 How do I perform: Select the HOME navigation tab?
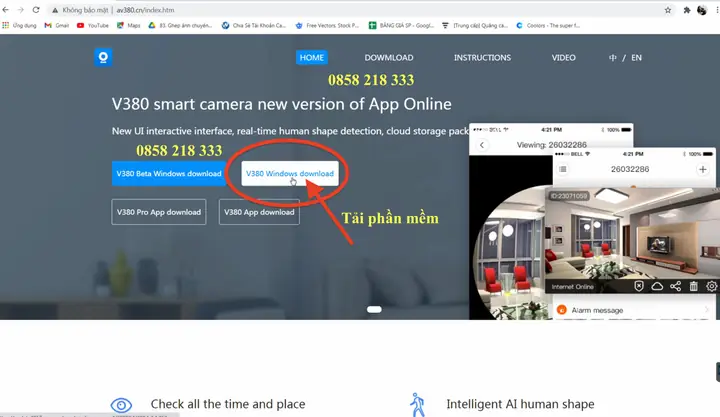(311, 57)
